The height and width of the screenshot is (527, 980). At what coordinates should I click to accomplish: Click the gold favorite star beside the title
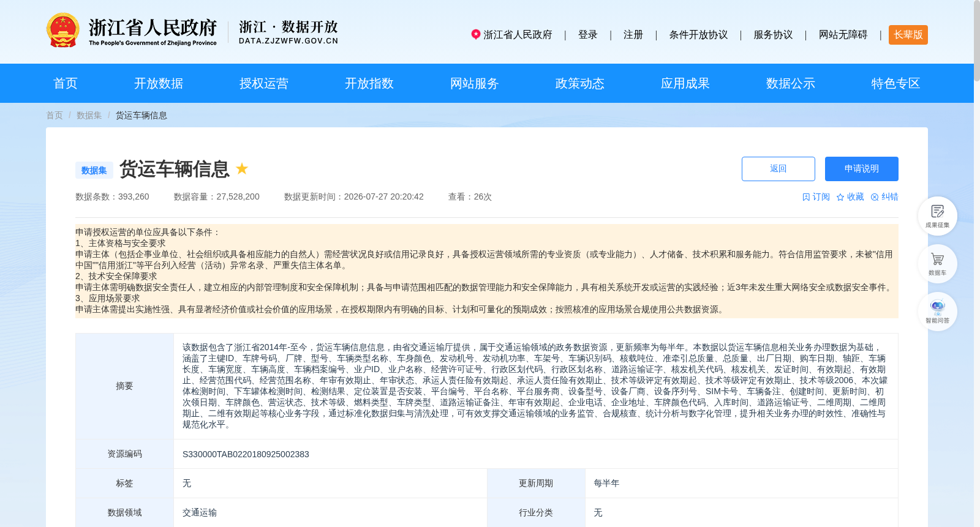242,168
